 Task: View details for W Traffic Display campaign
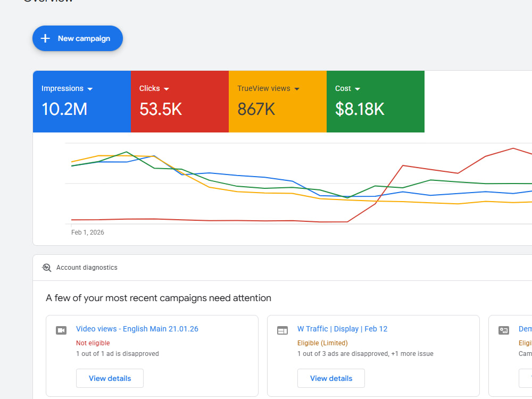click(331, 378)
